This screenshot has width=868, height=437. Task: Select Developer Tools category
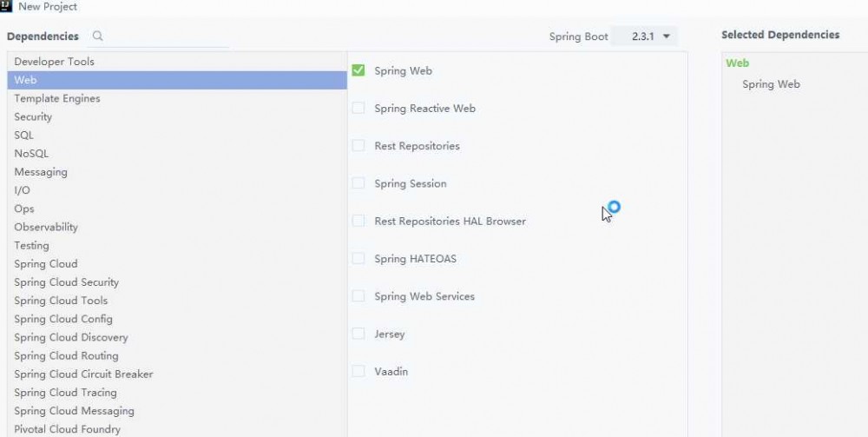coord(177,62)
